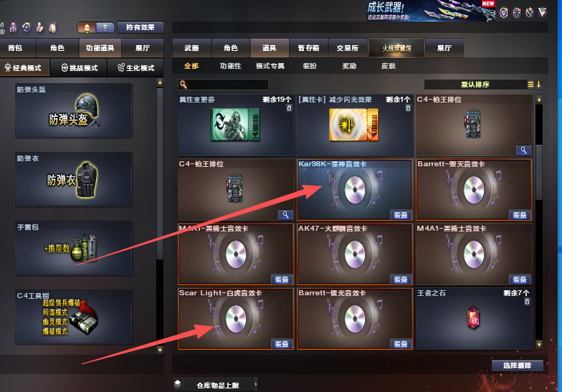562x392 pixels.
Task: Click the trash icon on 王者之石 item
Action: coord(527,302)
